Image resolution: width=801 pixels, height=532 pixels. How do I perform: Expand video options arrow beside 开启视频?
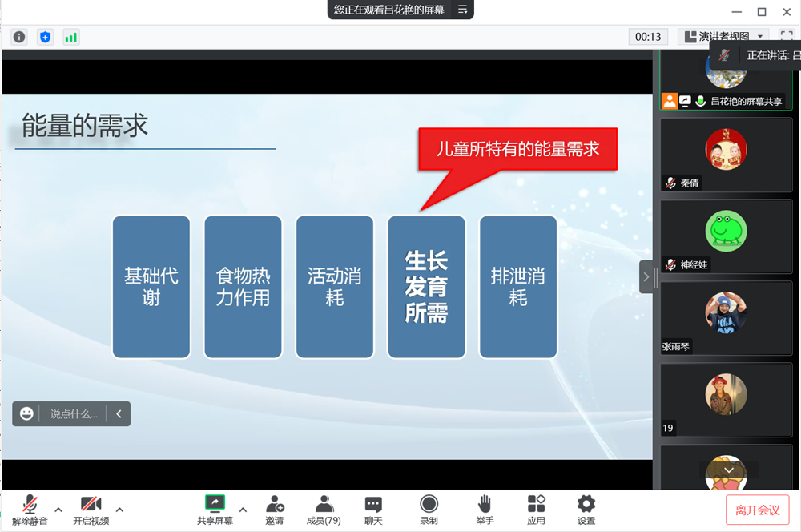tap(119, 510)
